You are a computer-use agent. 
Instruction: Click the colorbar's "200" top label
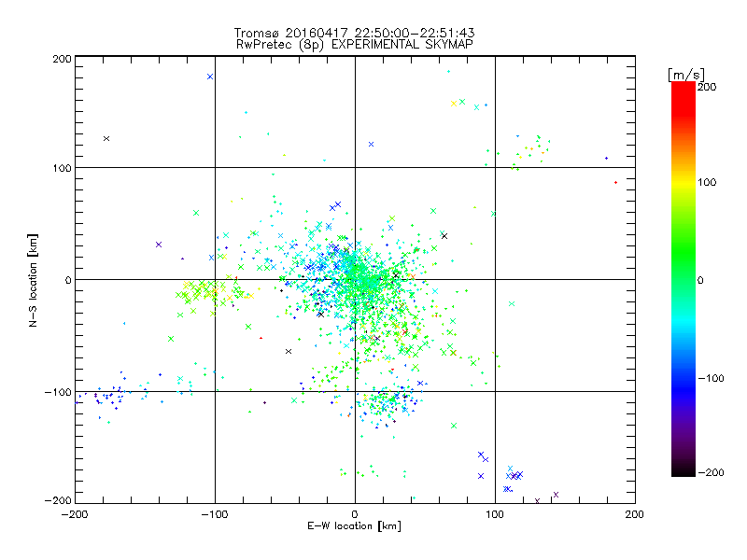pyautogui.click(x=707, y=87)
